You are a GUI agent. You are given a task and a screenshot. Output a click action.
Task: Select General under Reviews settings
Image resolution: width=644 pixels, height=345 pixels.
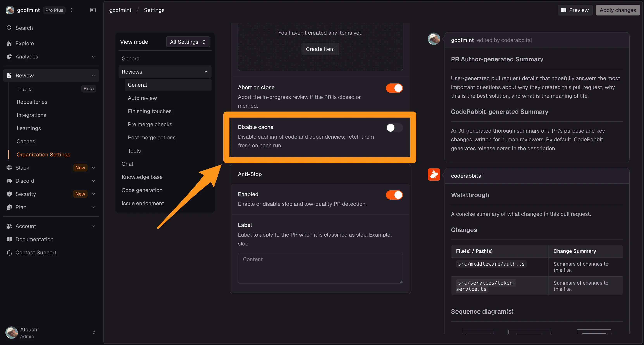(x=168, y=85)
